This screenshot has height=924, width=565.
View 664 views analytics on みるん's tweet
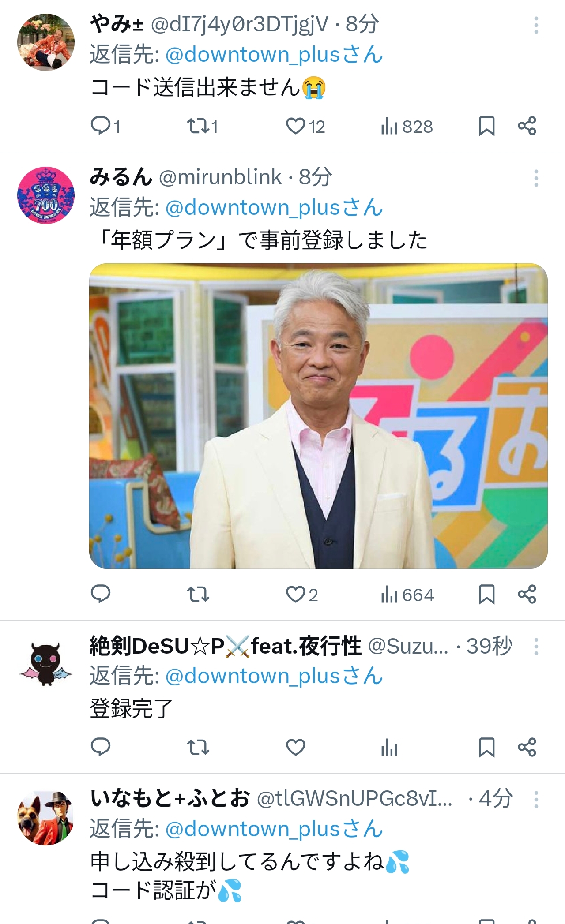[407, 595]
